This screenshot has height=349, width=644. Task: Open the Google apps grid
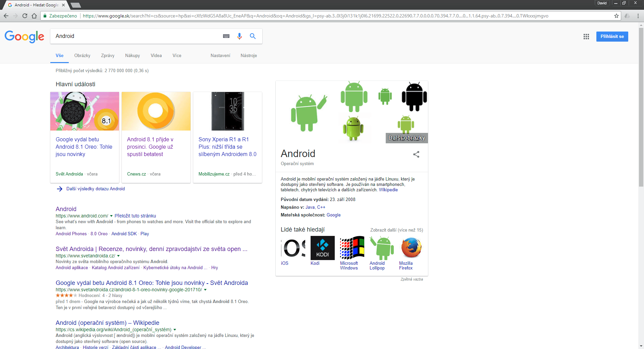click(586, 37)
